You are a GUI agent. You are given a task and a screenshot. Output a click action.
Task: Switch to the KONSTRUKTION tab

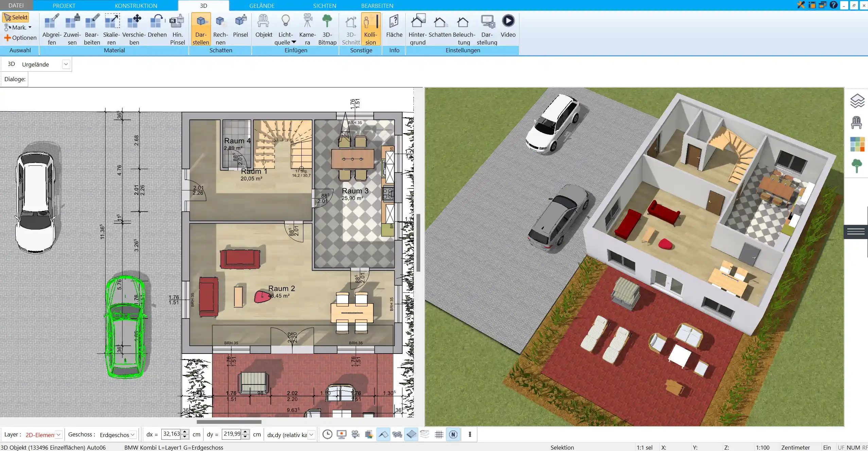point(136,5)
